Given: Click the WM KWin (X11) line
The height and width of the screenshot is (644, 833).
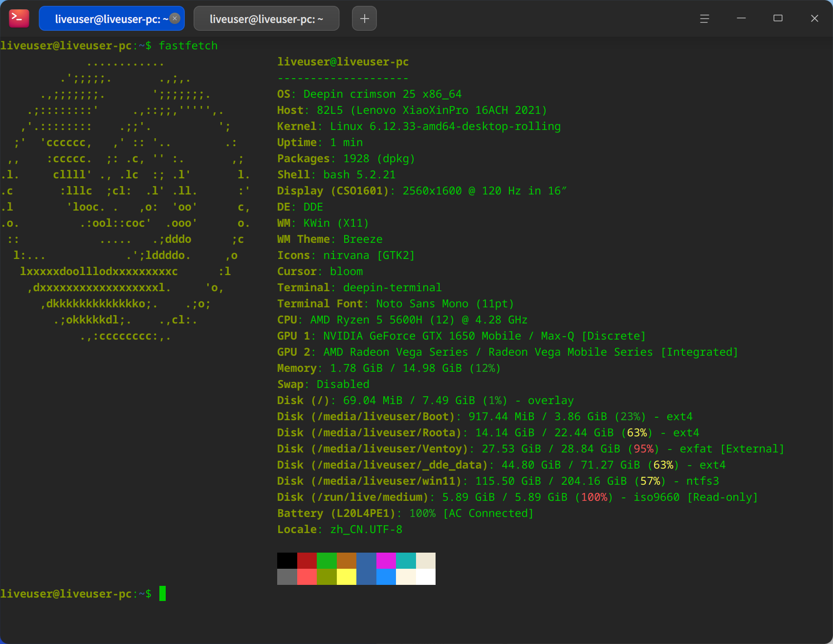Looking at the screenshot, I should 323,223.
